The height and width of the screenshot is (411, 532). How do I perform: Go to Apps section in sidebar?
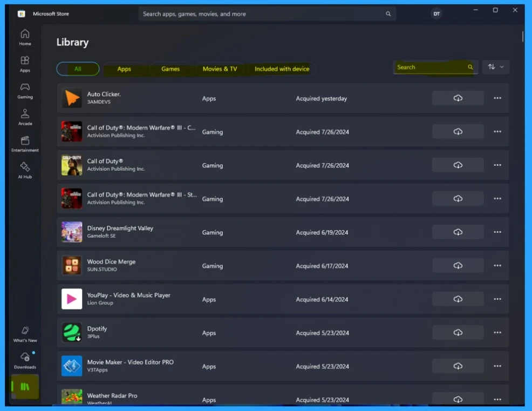point(25,64)
